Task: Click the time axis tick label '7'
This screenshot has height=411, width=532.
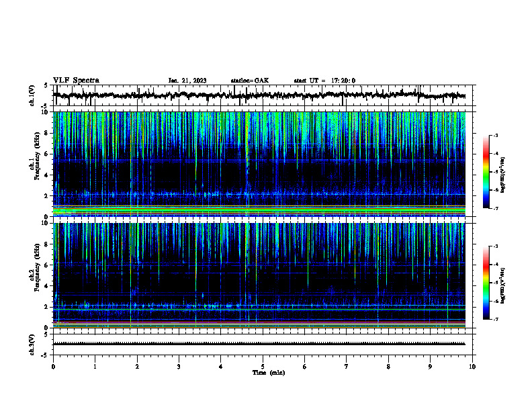Action: (347, 367)
